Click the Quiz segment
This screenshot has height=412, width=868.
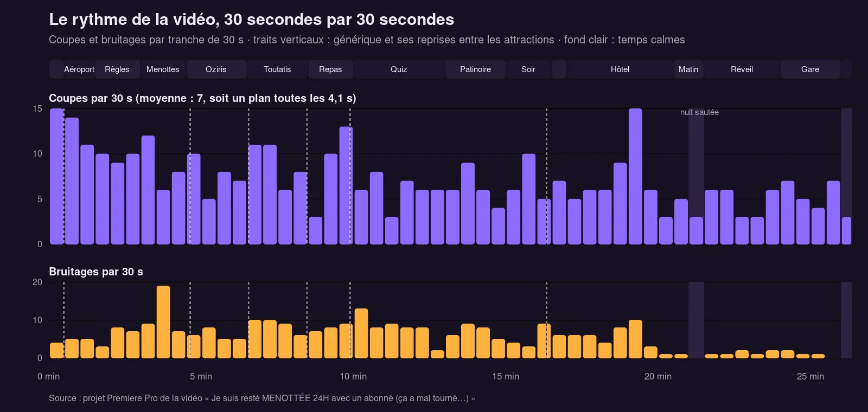point(399,69)
